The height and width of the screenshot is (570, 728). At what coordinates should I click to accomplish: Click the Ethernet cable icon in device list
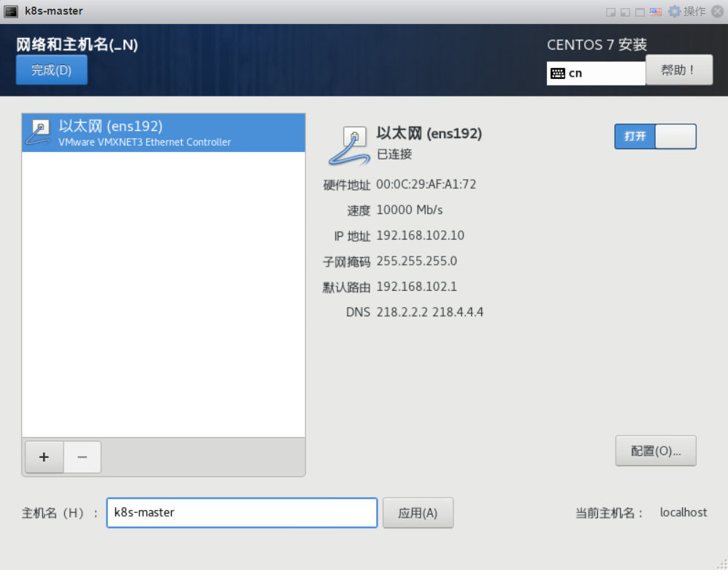coord(39,132)
